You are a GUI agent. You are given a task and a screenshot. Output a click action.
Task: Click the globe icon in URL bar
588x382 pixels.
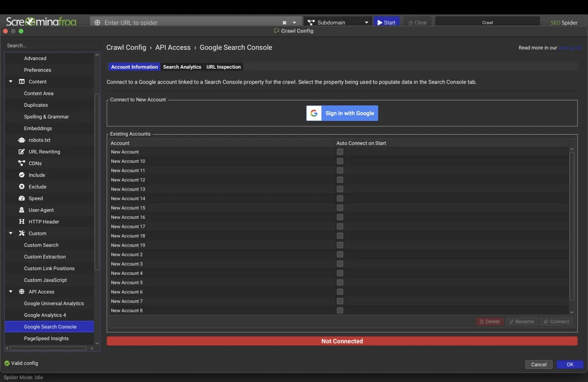click(x=97, y=23)
